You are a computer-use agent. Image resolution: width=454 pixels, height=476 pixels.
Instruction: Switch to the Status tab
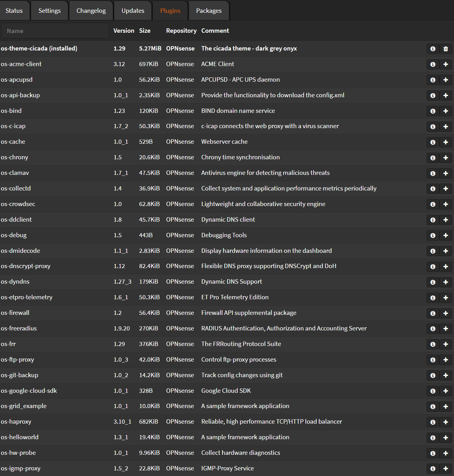[x=14, y=11]
